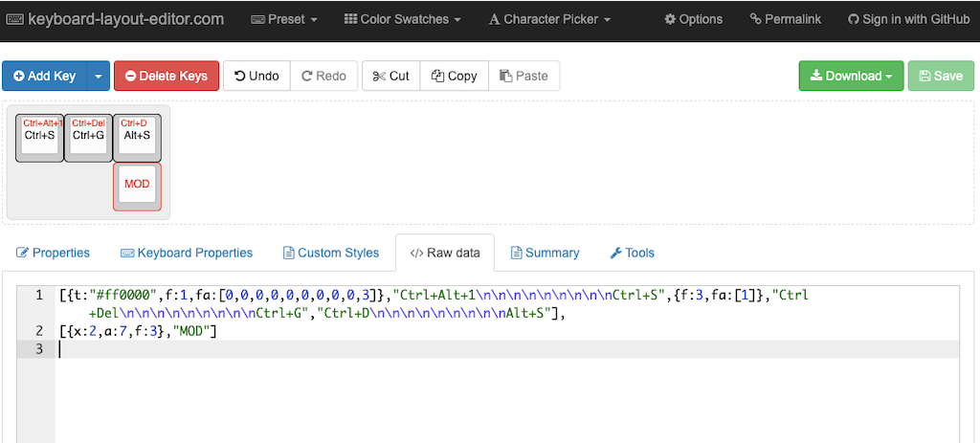Click the grid icon beside Color Swatches
Viewport: 980px width, 443px height.
tap(350, 19)
